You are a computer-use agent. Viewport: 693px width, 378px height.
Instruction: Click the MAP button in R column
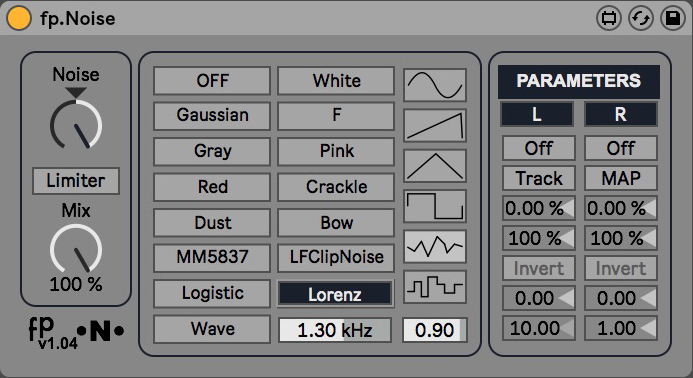point(621,178)
